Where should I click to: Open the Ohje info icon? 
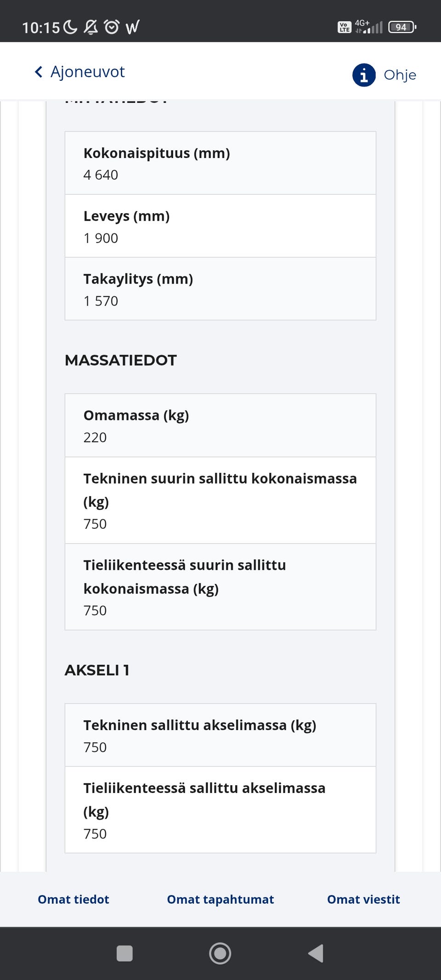364,75
